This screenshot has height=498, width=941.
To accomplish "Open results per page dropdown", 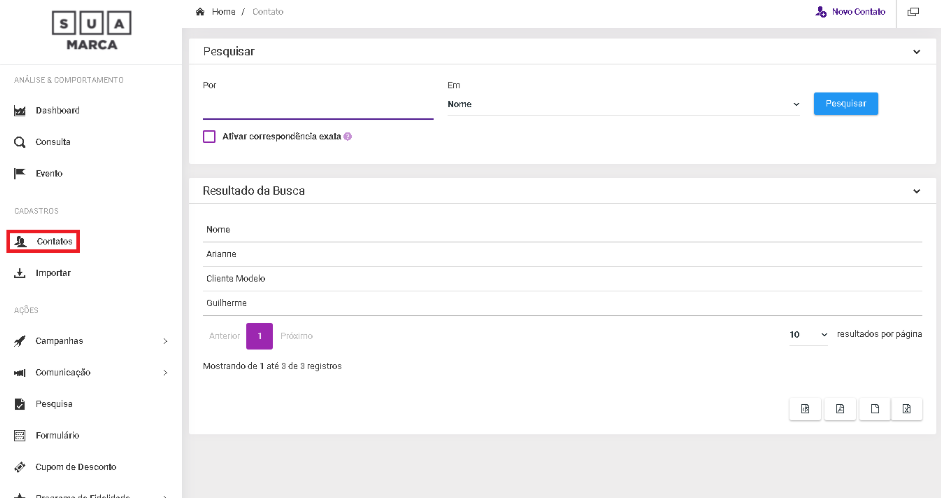I will click(x=808, y=334).
